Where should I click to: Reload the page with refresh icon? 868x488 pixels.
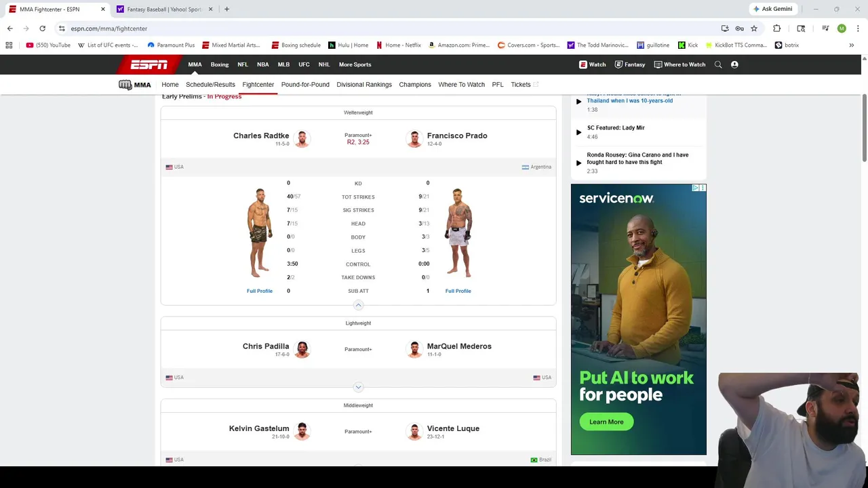click(42, 28)
